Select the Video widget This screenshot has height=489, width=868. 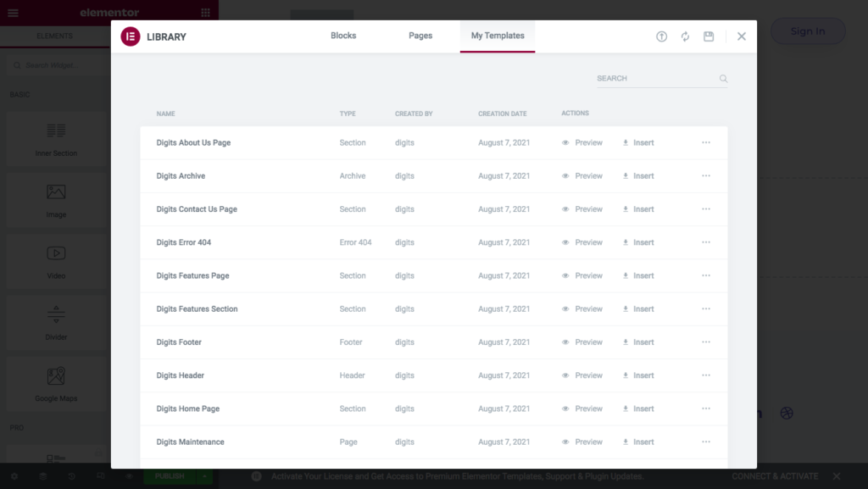56,262
